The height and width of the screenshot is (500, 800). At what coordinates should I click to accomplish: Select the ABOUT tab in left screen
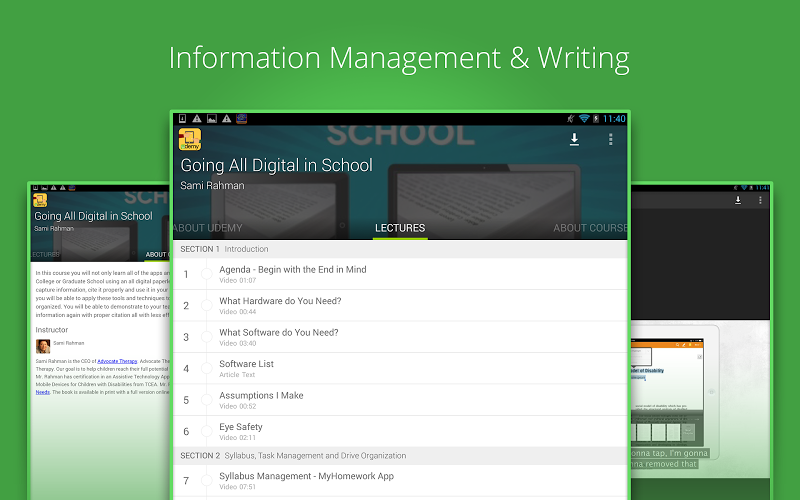pyautogui.click(x=157, y=255)
